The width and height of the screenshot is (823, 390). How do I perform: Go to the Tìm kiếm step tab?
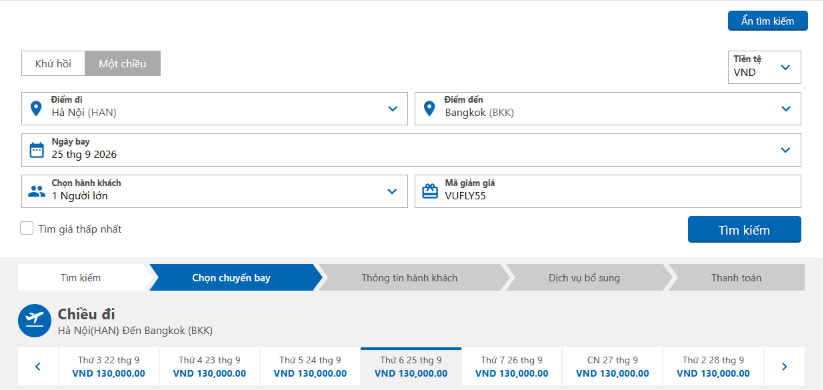pos(81,278)
